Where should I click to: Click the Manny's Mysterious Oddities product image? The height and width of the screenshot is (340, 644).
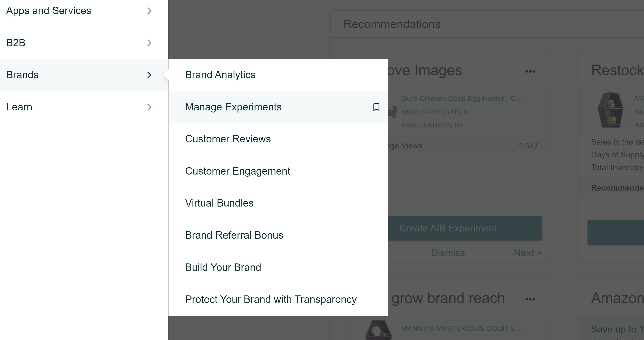pyautogui.click(x=378, y=330)
